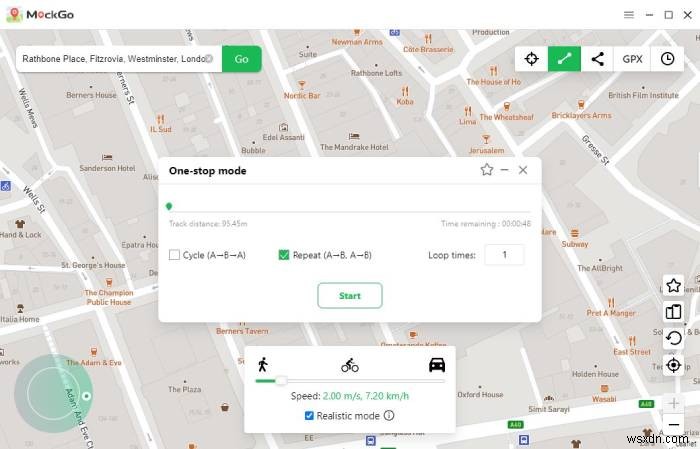
Task: Click the Subway restaurant map marker
Action: click(x=575, y=233)
